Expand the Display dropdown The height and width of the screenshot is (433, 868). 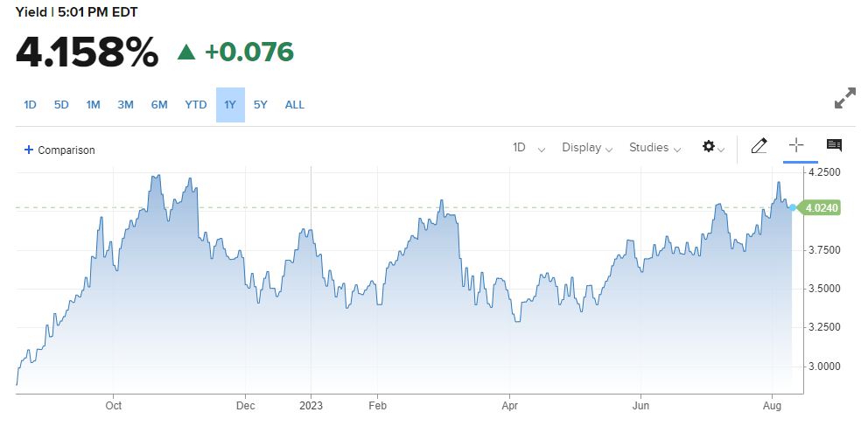coord(586,148)
